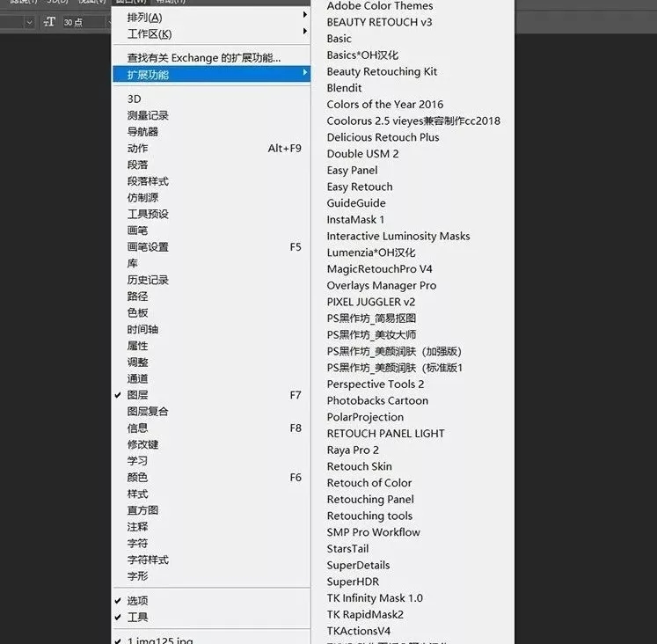The height and width of the screenshot is (644, 657).
Task: Launch Overlays Manager Pro
Action: (382, 285)
